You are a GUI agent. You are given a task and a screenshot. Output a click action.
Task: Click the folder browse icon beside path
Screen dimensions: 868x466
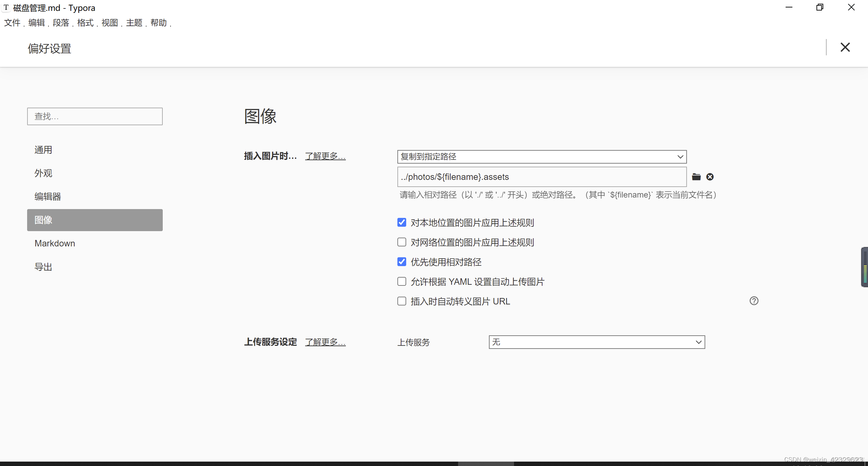coord(696,177)
